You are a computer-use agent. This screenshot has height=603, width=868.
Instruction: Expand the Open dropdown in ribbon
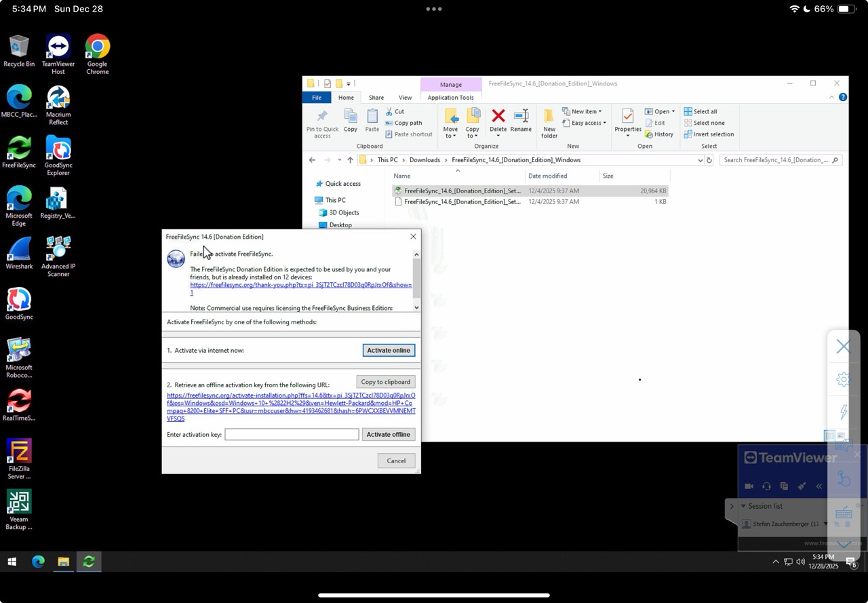(658, 112)
